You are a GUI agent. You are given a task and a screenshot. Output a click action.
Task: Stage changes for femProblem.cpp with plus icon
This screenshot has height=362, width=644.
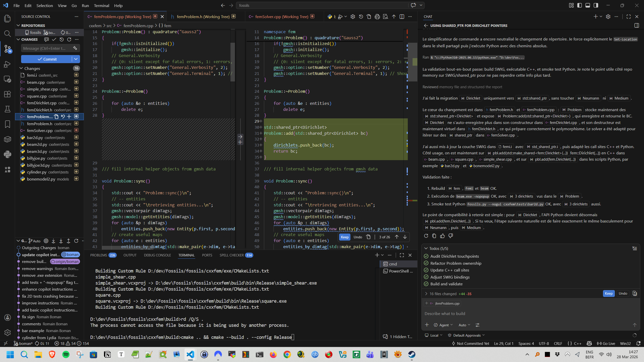coord(69,117)
